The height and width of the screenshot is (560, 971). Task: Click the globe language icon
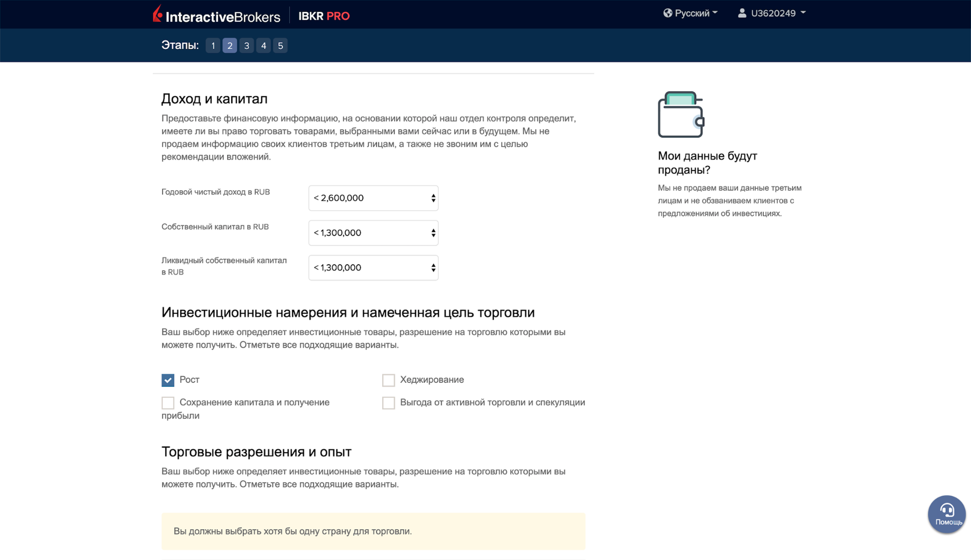668,13
